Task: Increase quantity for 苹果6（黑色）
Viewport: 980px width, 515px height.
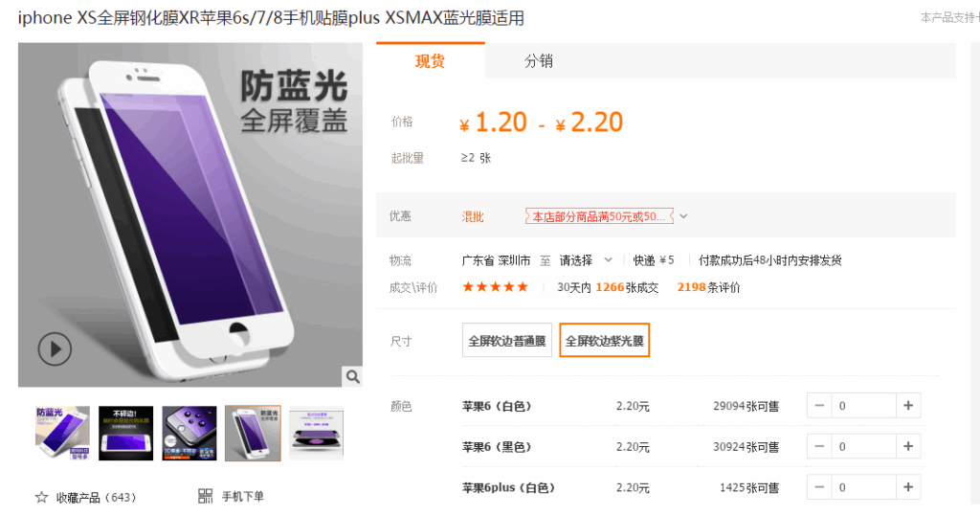Action: point(908,446)
